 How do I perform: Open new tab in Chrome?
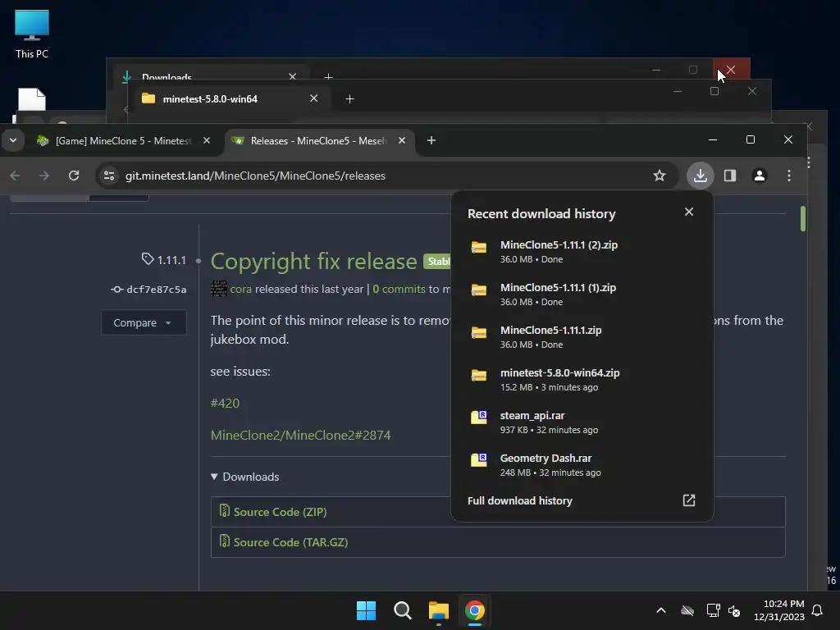(431, 140)
